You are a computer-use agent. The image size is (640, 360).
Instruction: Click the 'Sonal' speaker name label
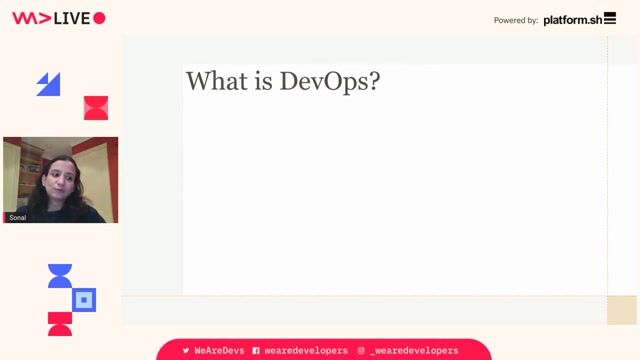18,218
